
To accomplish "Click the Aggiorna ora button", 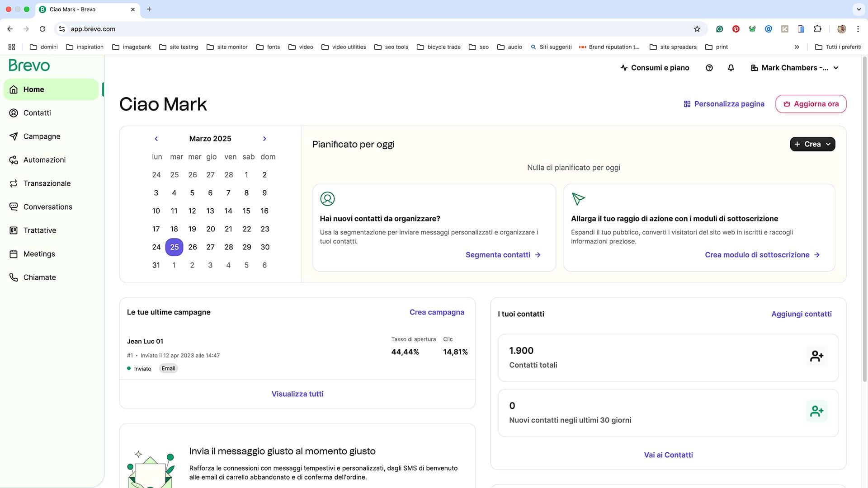I will click(811, 103).
